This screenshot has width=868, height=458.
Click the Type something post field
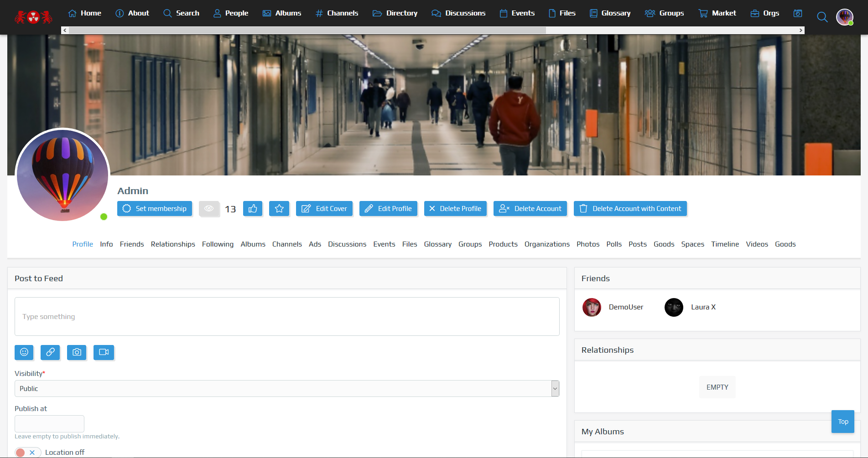click(286, 317)
